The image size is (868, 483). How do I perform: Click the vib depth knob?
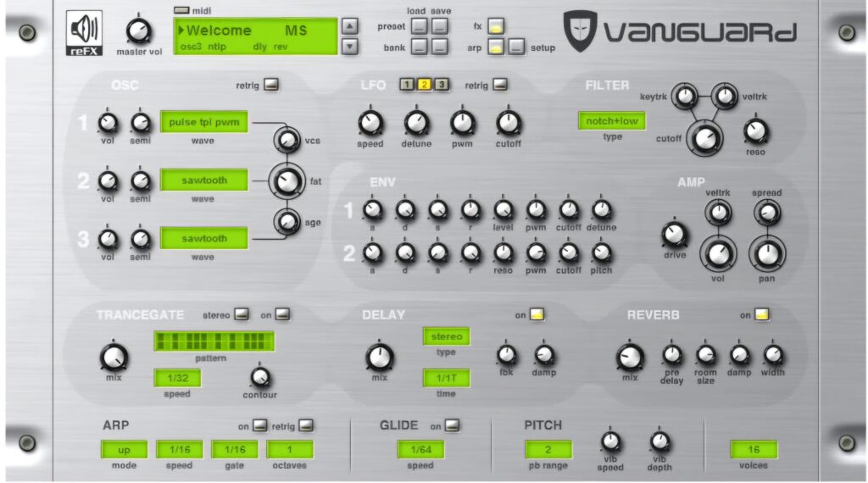pos(659,441)
